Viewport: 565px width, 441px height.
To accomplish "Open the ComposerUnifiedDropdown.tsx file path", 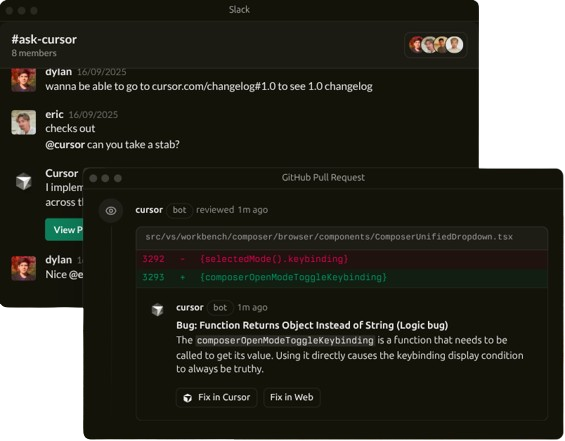I will click(x=329, y=237).
